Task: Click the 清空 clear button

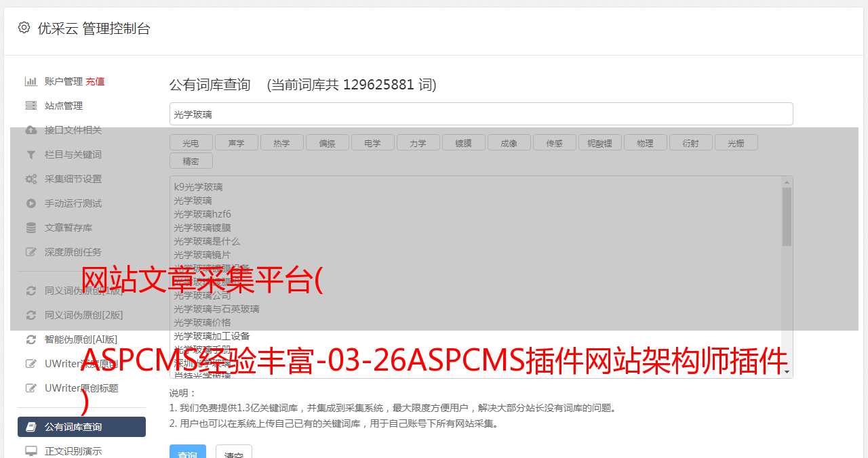Action: (233, 453)
